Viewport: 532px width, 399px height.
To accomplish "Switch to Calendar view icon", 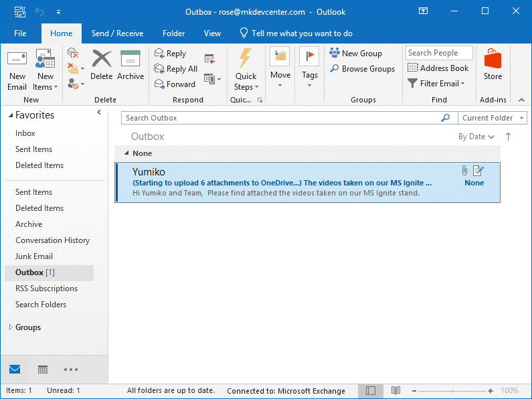I will 43,369.
